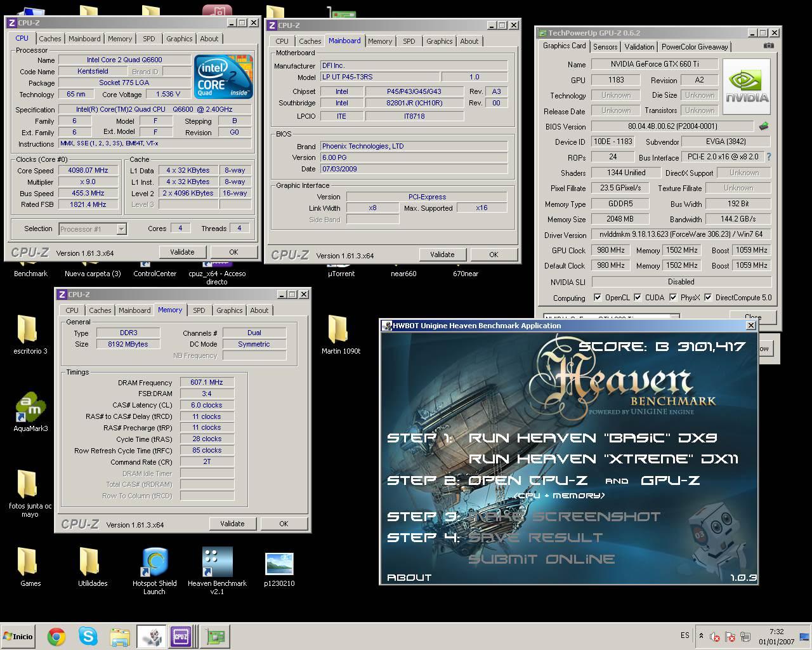Open the Hotspot Shield Launch shortcut
This screenshot has height=650, width=812.
154,571
